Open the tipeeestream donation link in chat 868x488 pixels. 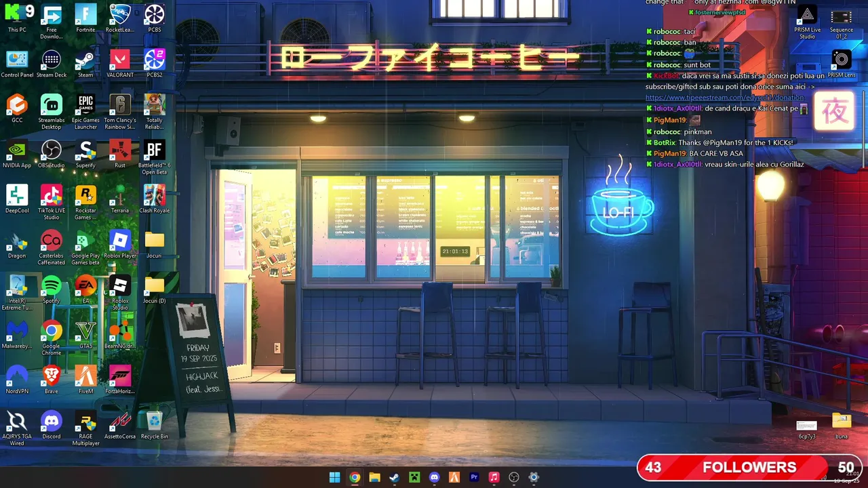[724, 98]
